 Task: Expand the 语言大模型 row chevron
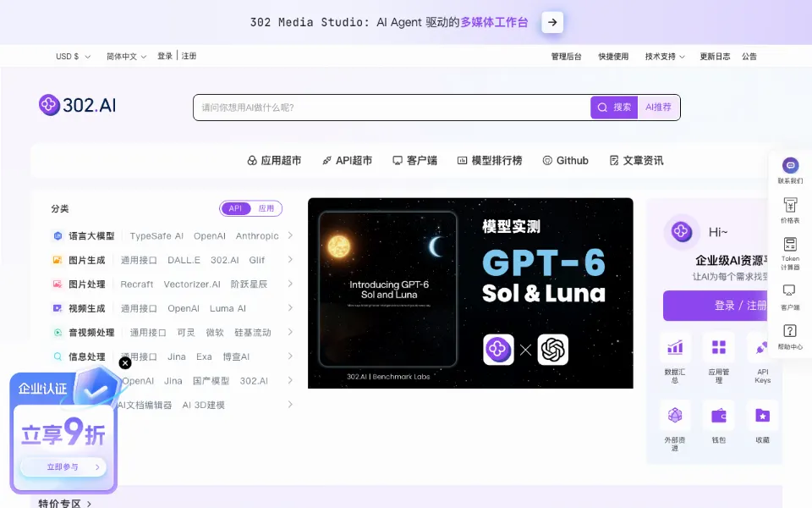click(290, 235)
